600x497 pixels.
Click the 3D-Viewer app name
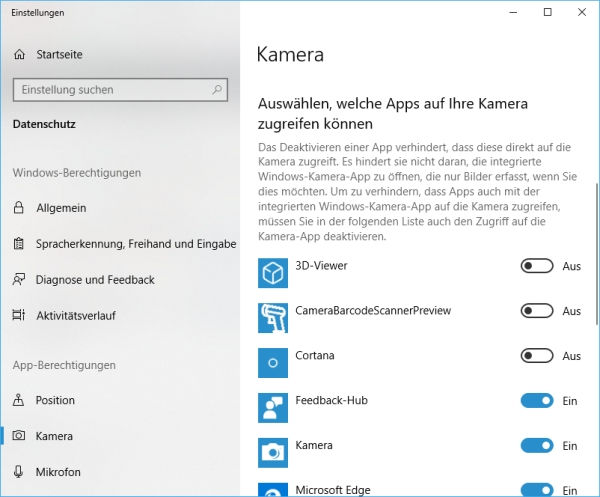click(x=321, y=266)
